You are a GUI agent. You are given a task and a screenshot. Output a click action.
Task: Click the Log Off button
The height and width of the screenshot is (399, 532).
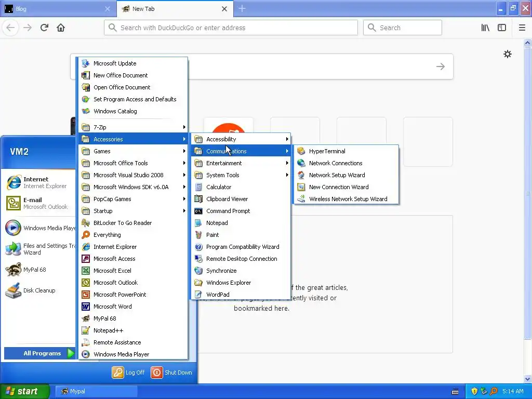(x=128, y=373)
